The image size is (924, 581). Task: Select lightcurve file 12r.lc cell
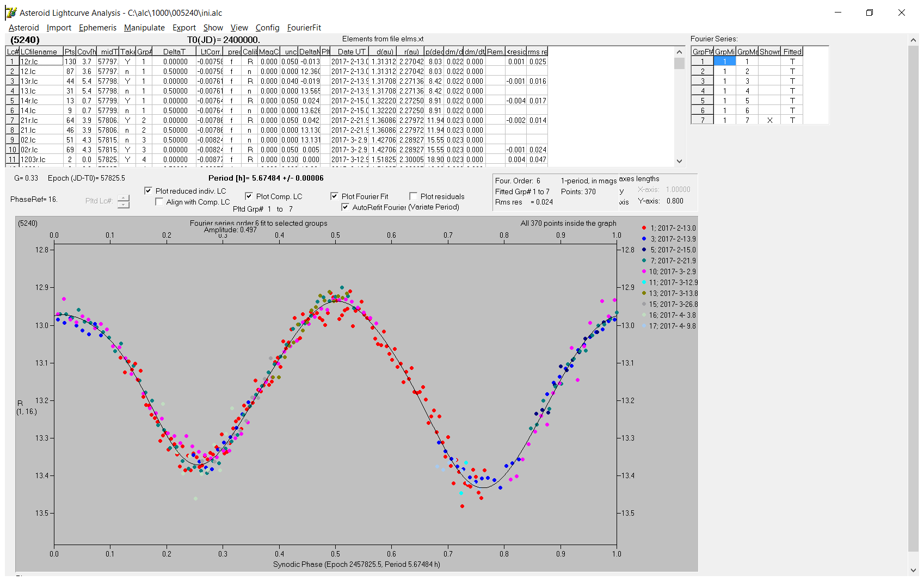(41, 61)
